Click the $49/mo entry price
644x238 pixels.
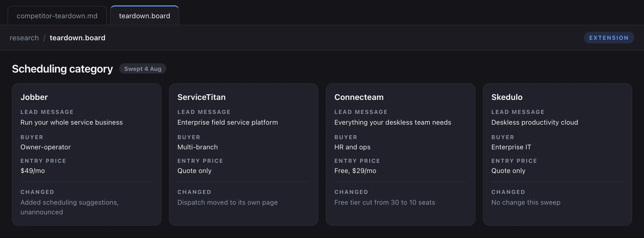[33, 171]
